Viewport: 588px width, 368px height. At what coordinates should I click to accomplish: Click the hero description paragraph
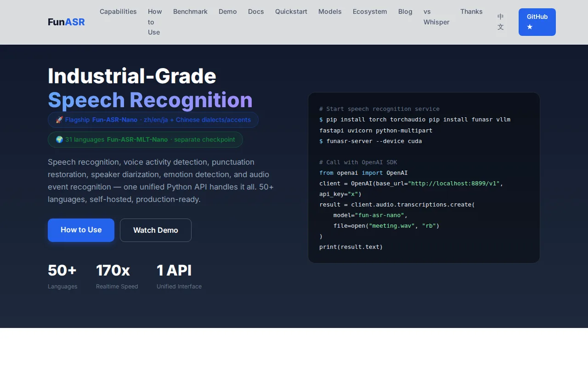coord(161,181)
